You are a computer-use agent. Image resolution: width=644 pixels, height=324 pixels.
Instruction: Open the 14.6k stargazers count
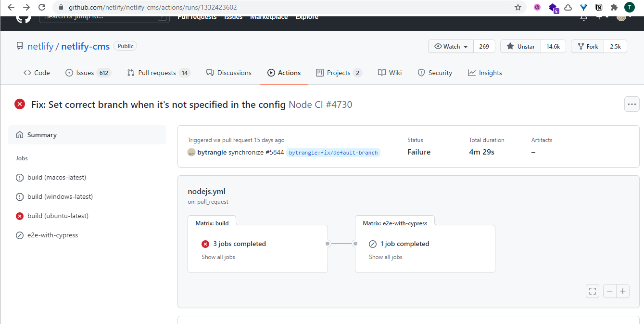click(553, 46)
